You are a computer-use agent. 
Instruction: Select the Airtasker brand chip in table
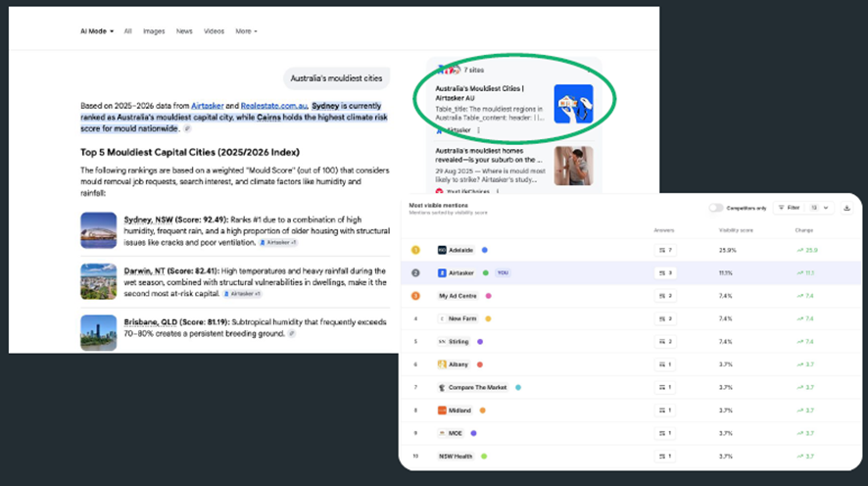(x=457, y=273)
